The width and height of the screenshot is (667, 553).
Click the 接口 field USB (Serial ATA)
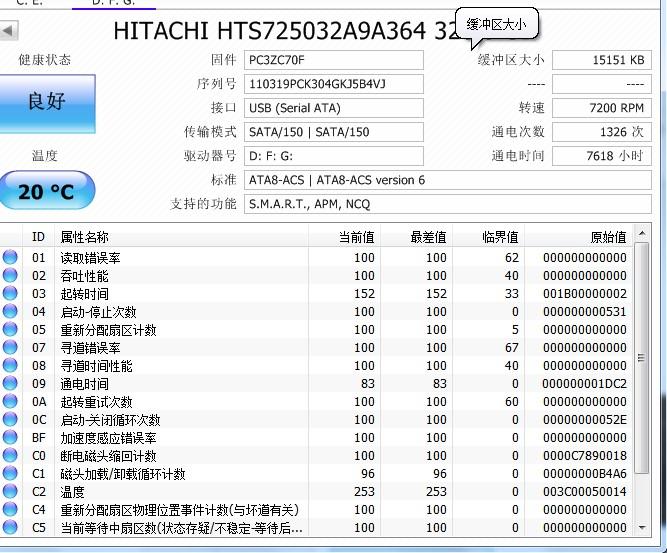[334, 108]
